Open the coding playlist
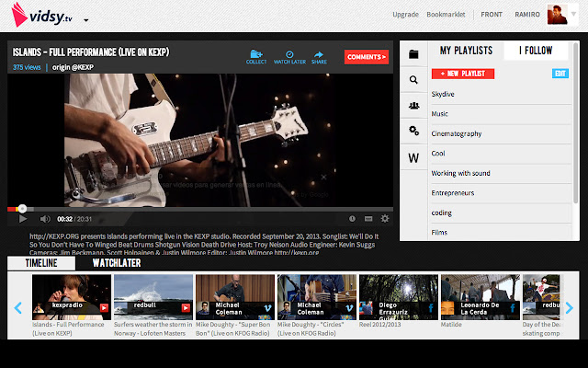The image size is (588, 368). 501,213
